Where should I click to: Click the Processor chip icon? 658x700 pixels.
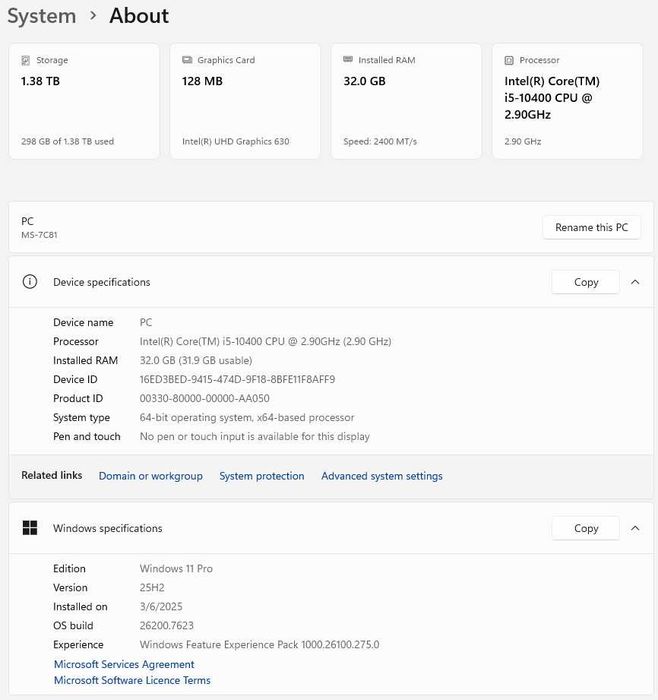(x=509, y=60)
